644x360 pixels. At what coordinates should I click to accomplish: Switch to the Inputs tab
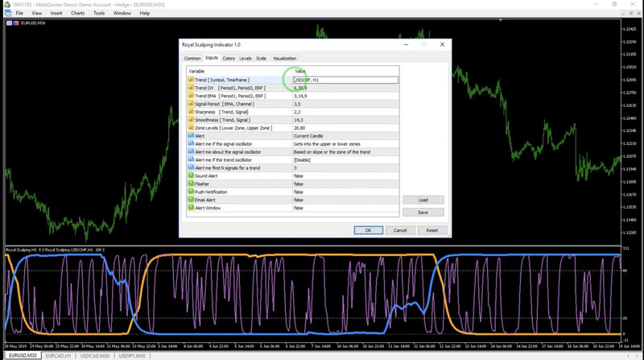(212, 58)
